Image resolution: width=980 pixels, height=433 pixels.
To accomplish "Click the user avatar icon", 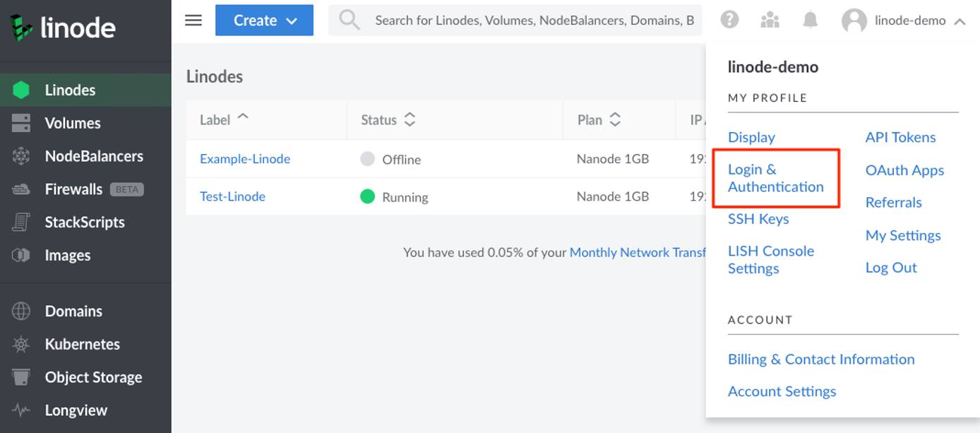I will (854, 21).
